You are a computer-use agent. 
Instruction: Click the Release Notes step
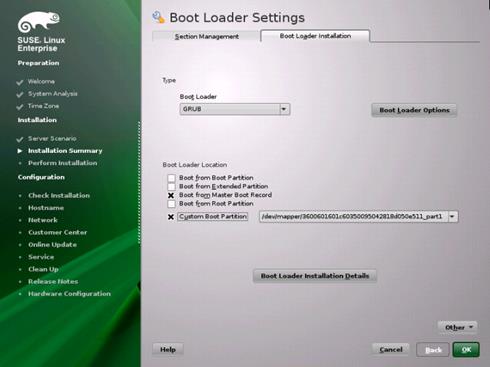click(53, 282)
